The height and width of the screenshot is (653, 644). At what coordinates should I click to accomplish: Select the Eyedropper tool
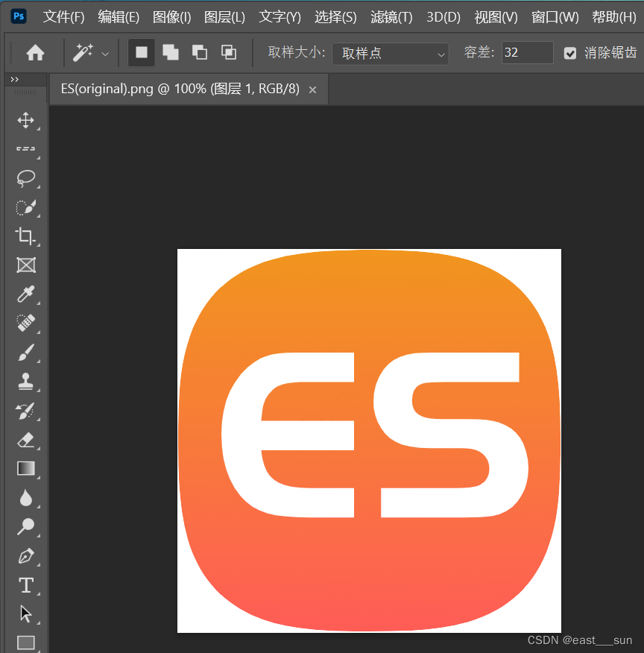[25, 294]
